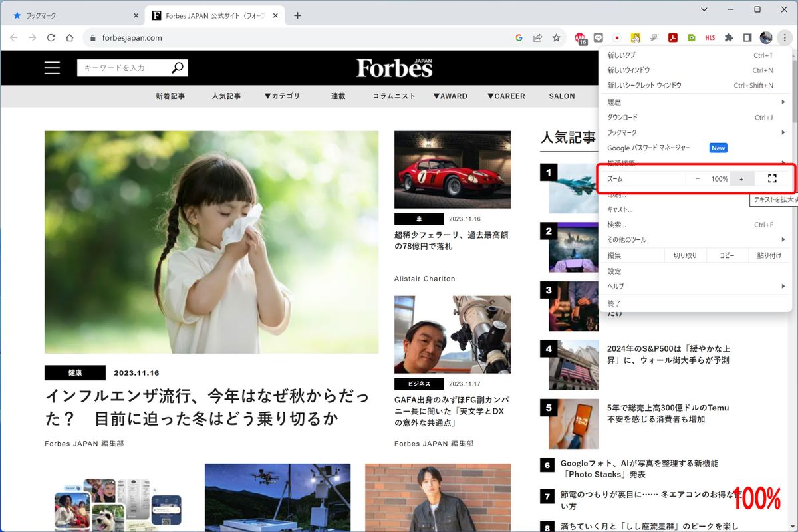The width and height of the screenshot is (798, 532).
Task: Open the LINE extension icon
Action: click(x=598, y=38)
